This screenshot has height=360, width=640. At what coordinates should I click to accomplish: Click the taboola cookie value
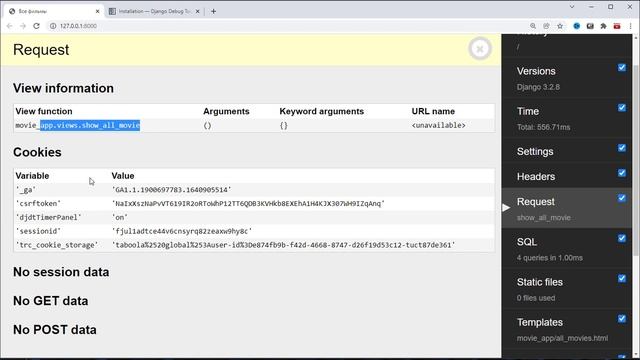[x=284, y=245]
